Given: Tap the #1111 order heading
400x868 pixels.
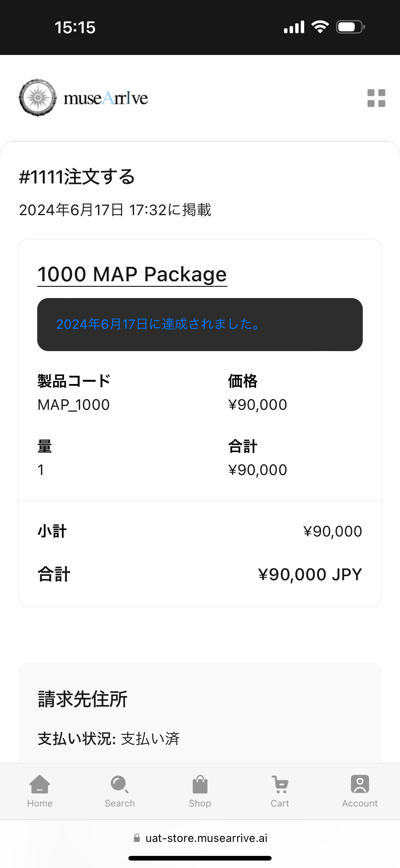Looking at the screenshot, I should pos(77,177).
